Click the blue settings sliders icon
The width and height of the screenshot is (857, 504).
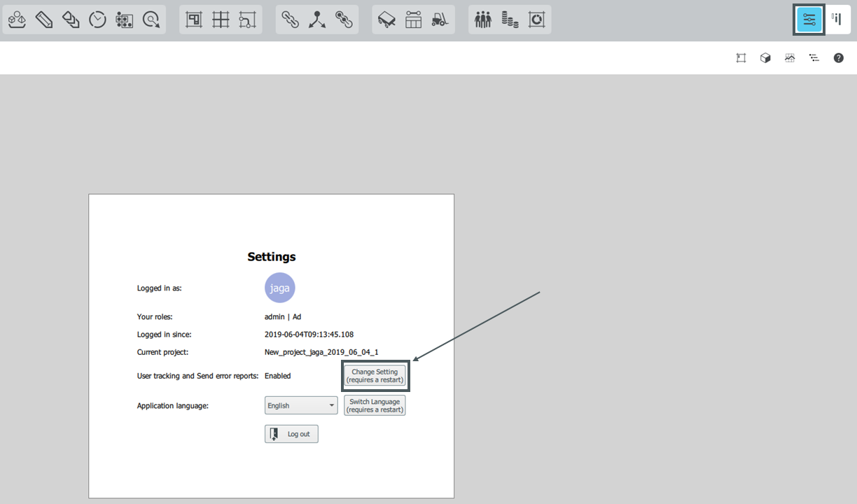pos(809,20)
